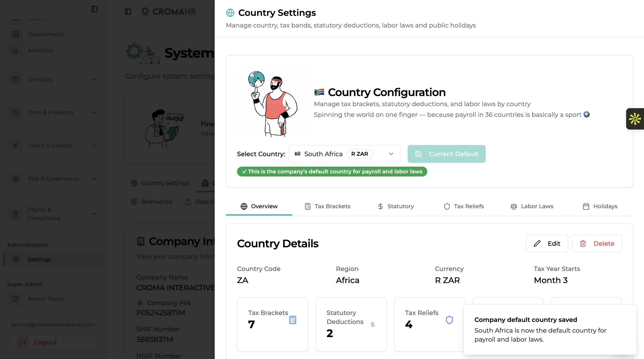The height and width of the screenshot is (359, 644).
Task: Click the Tax Reliefs count 4
Action: (409, 324)
